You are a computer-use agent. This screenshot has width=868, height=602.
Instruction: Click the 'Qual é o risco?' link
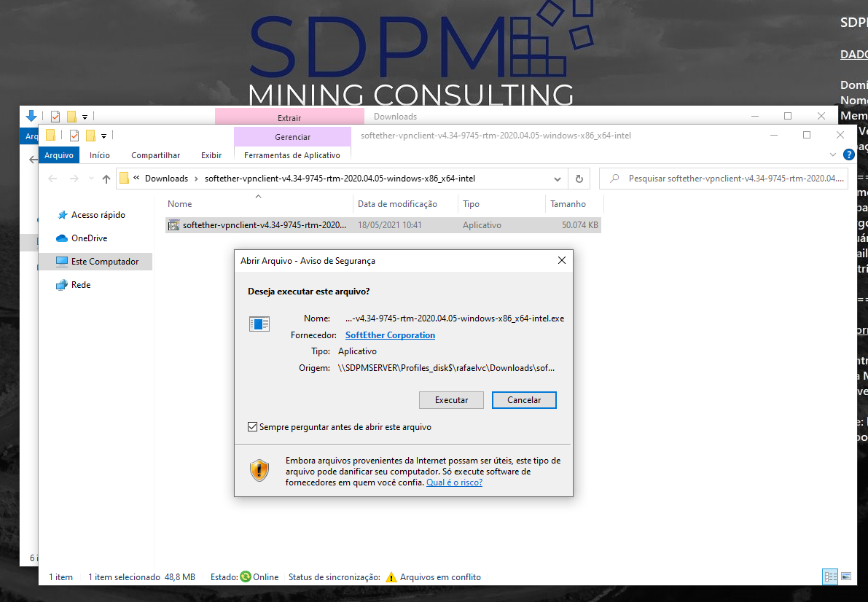[x=454, y=482]
